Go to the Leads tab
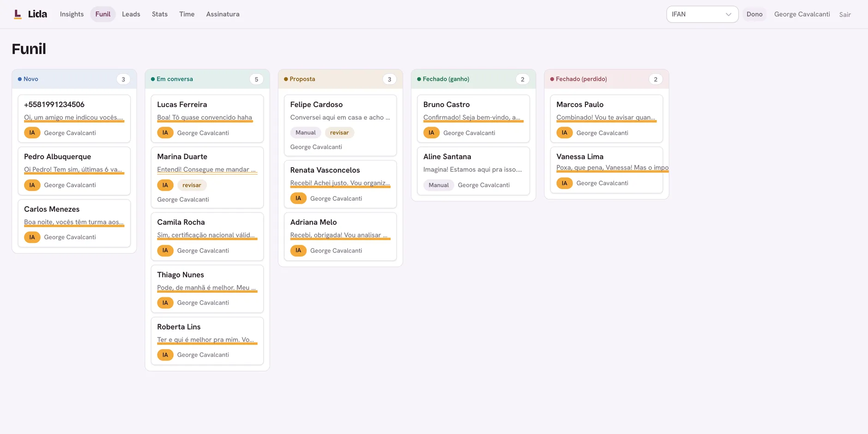 [x=131, y=14]
